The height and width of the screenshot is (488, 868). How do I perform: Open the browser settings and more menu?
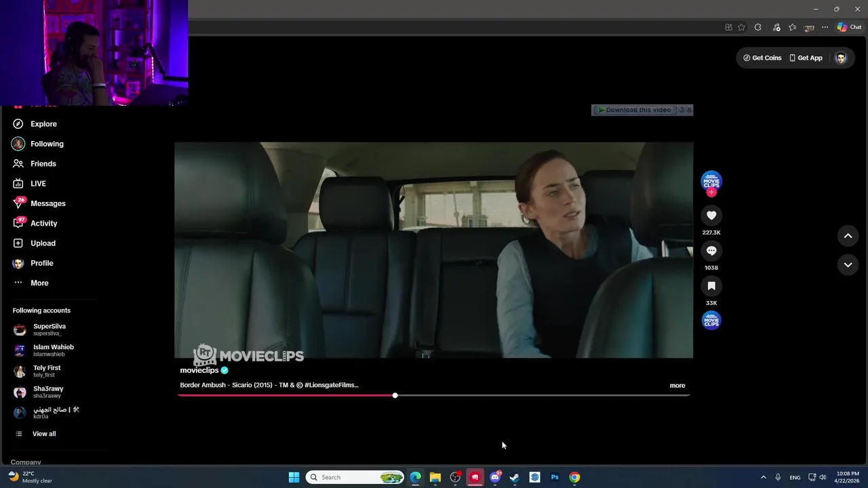pyautogui.click(x=825, y=27)
